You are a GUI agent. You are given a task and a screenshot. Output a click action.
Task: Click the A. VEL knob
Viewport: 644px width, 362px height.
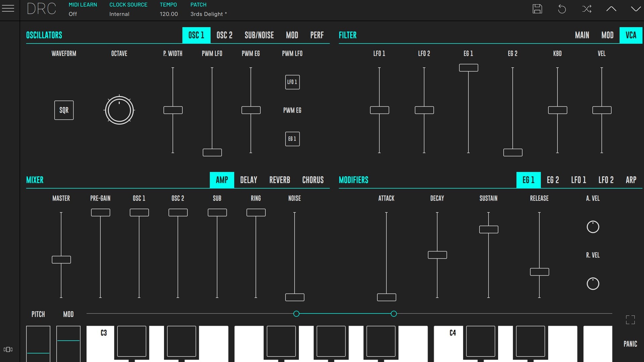pos(593,227)
